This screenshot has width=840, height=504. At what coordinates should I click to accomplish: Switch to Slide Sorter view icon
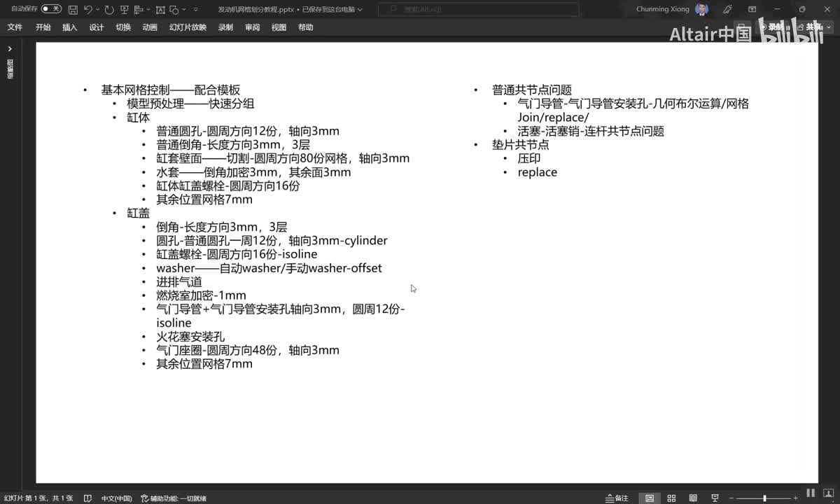click(x=671, y=498)
